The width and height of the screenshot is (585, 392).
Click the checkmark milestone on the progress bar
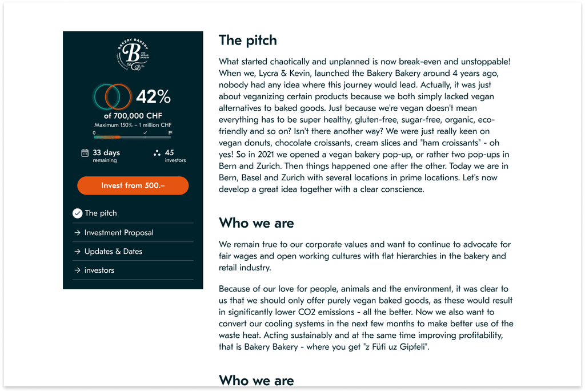tap(145, 132)
